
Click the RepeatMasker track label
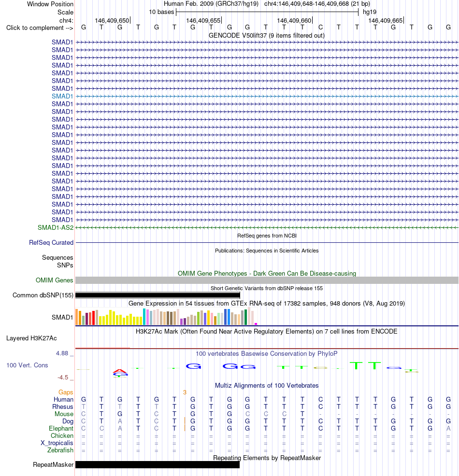click(53, 465)
